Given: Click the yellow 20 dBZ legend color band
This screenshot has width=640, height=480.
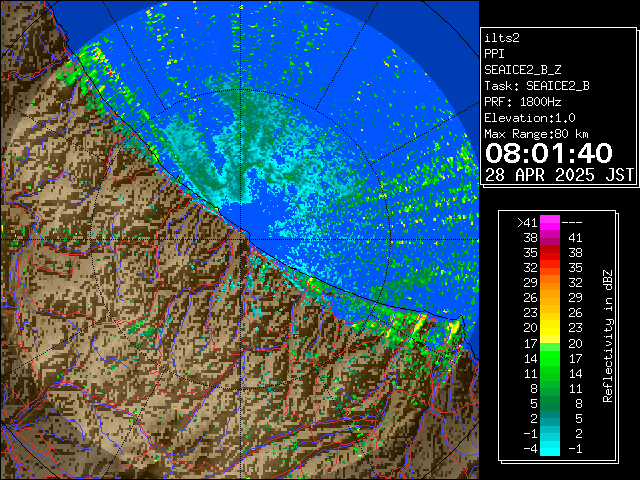Looking at the screenshot, I should click(x=550, y=329).
